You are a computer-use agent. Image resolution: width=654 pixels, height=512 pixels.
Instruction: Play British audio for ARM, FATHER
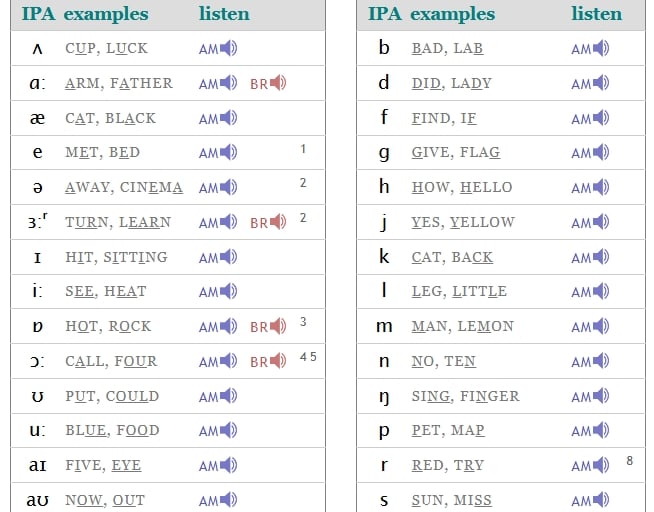click(x=268, y=83)
